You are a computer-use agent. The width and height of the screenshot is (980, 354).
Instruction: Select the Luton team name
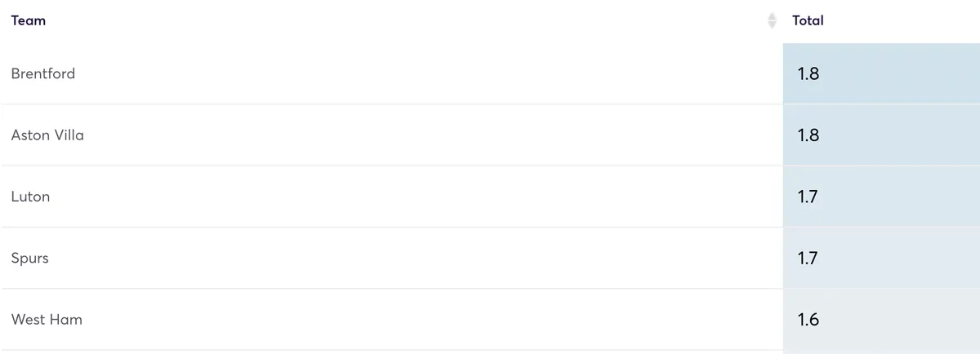tap(30, 197)
